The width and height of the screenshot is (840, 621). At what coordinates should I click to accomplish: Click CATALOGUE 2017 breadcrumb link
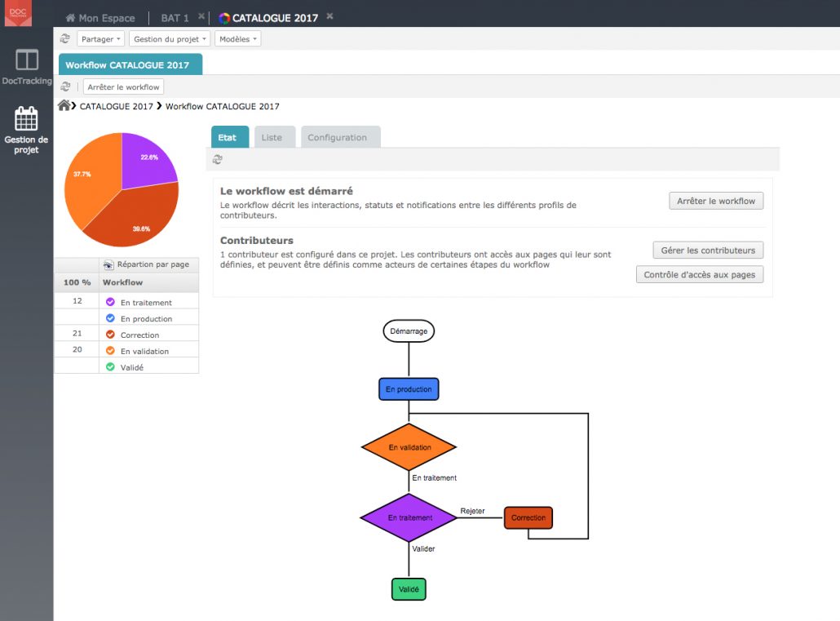coord(117,106)
